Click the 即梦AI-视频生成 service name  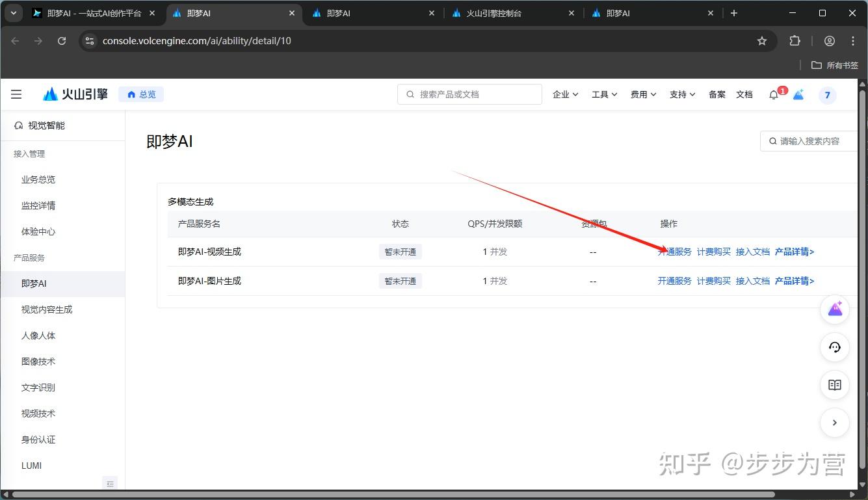209,252
